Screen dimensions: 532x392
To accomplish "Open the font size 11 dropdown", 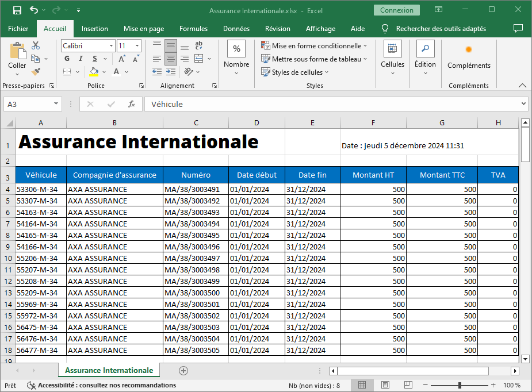I will [137, 45].
